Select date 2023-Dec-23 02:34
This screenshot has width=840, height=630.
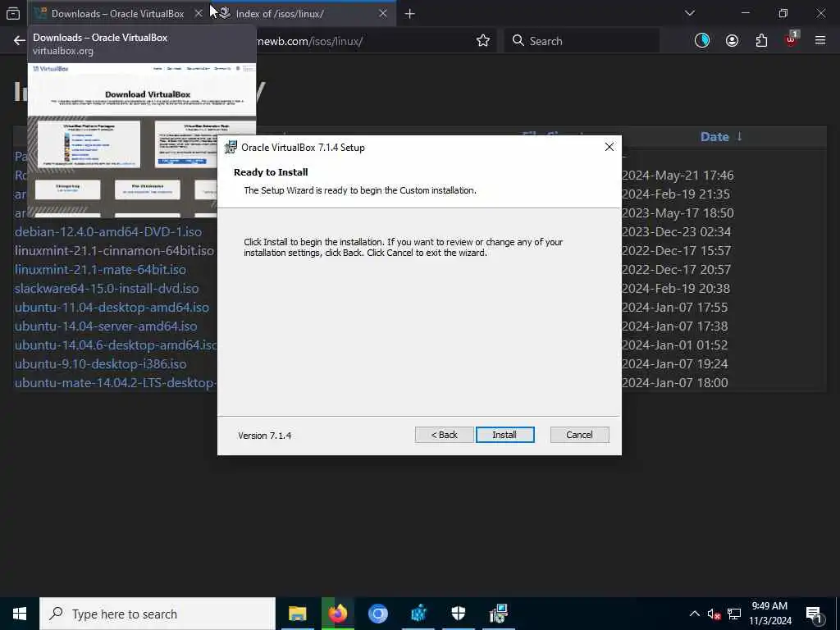(676, 231)
